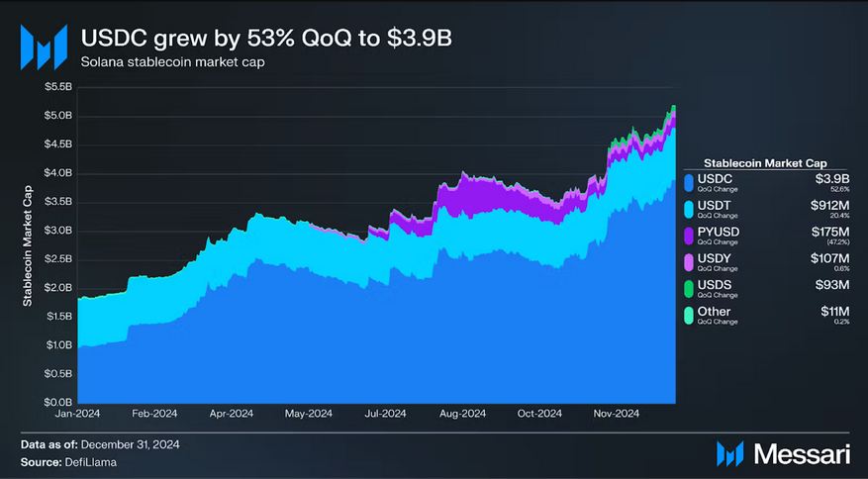
Task: Click the Aug-2024 x-axis label
Action: click(x=461, y=413)
